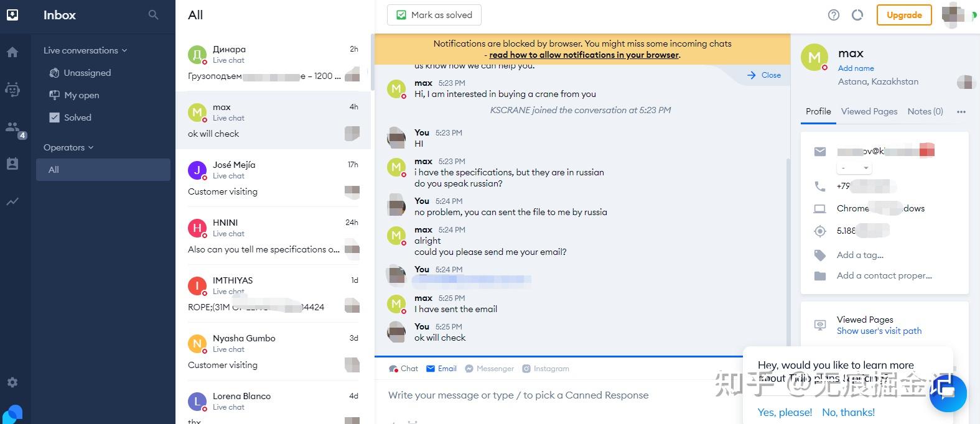Screen dimensions: 980x424
Task: Click Show user's visit path link
Action: [879, 331]
